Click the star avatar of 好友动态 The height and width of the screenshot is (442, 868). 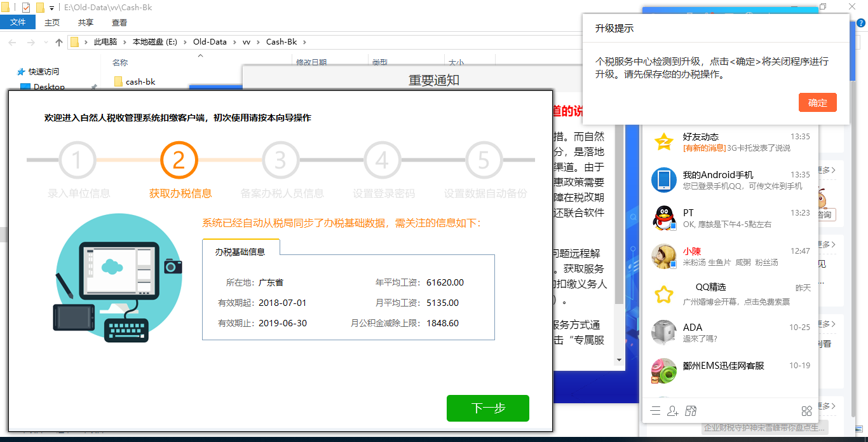(x=664, y=142)
